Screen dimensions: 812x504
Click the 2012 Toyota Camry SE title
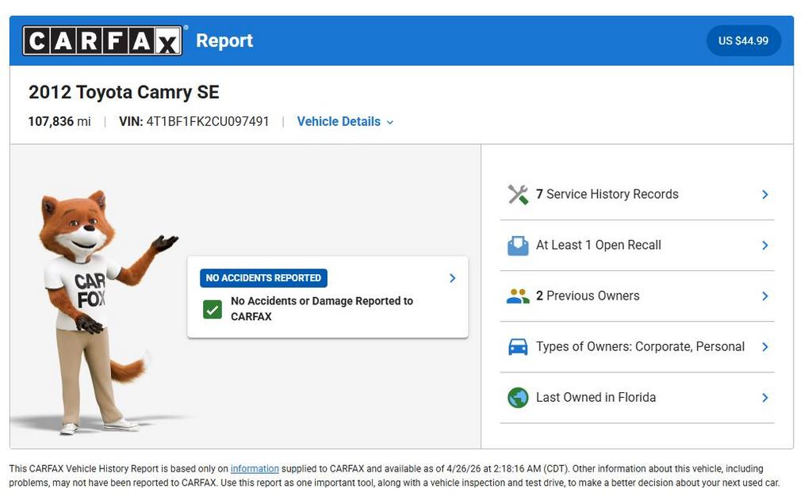pyautogui.click(x=124, y=92)
